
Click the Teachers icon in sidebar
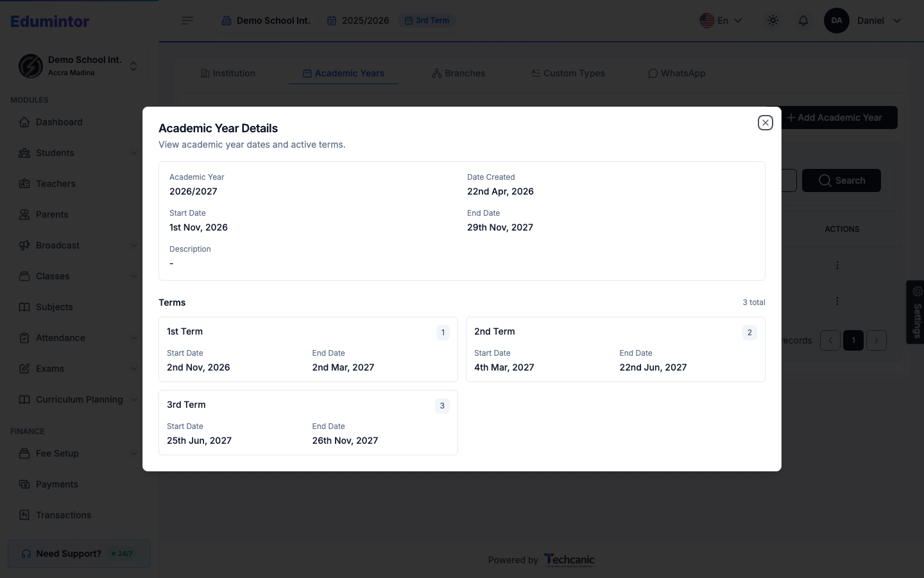(24, 184)
